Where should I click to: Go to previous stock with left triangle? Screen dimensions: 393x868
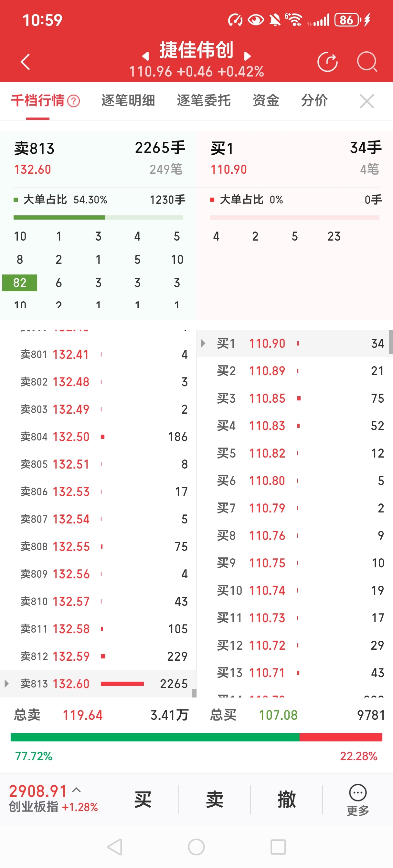click(146, 56)
